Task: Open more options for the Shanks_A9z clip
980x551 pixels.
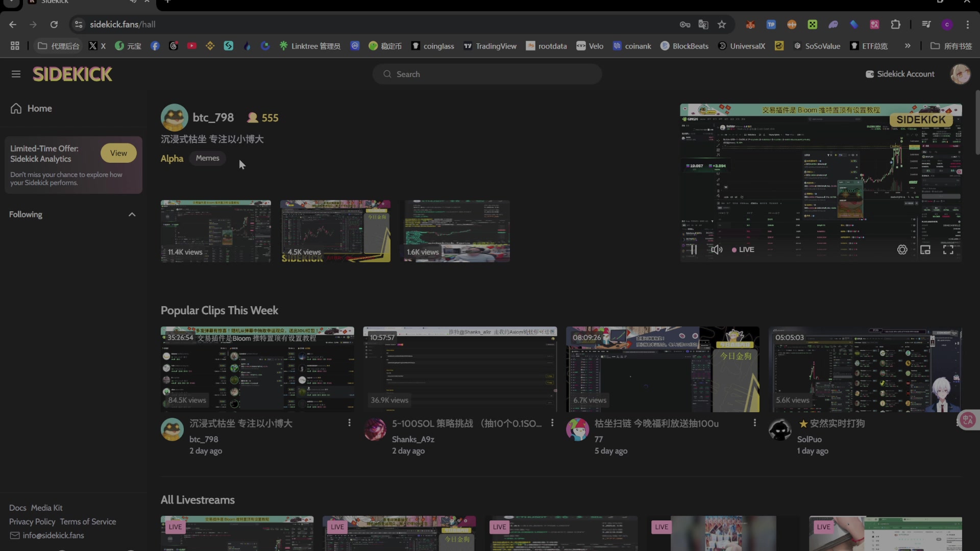Action: [552, 423]
